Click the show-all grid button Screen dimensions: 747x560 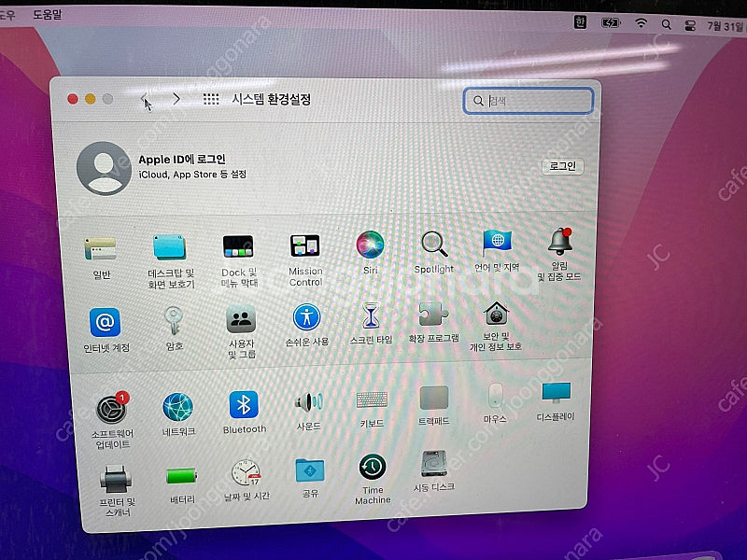coord(211,99)
